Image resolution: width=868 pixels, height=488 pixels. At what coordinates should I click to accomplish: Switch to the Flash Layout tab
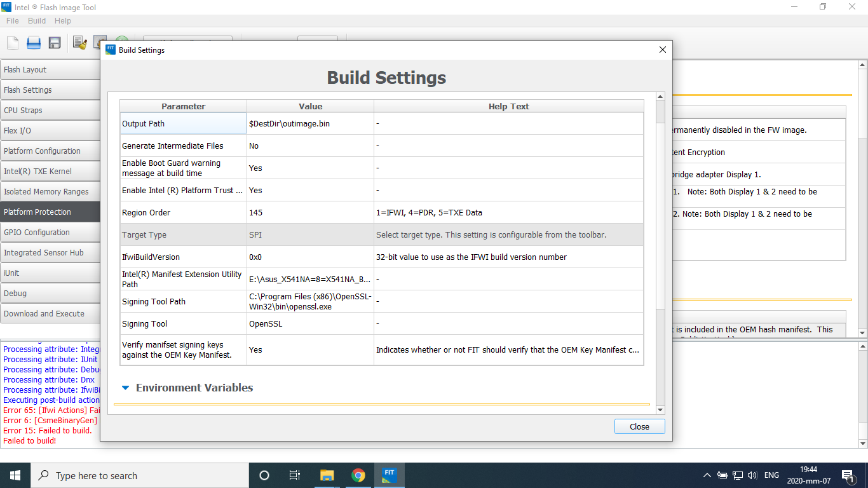point(50,69)
